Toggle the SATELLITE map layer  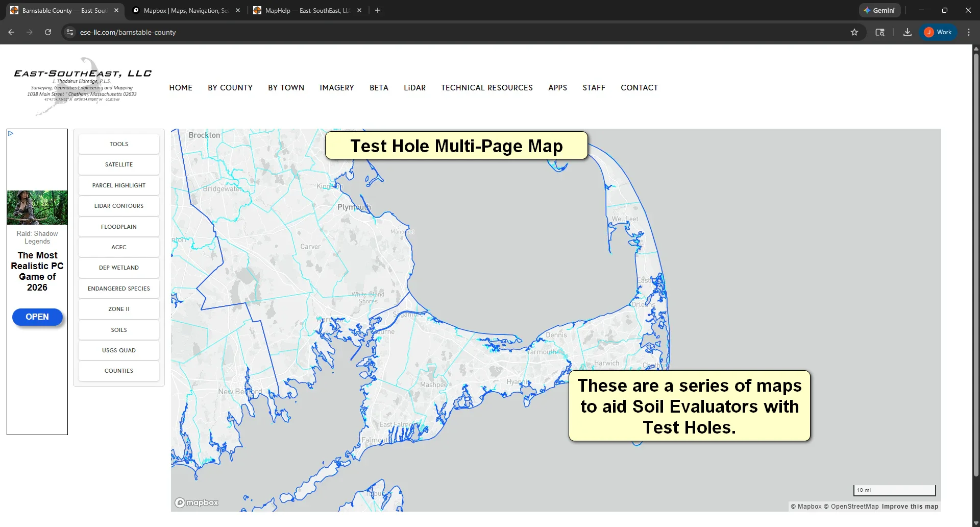coord(118,164)
